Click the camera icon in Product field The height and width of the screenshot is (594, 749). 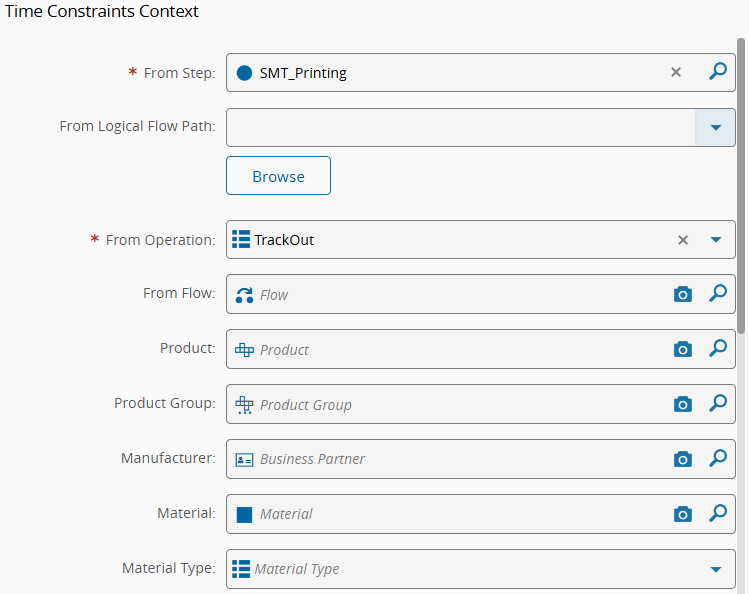click(683, 350)
